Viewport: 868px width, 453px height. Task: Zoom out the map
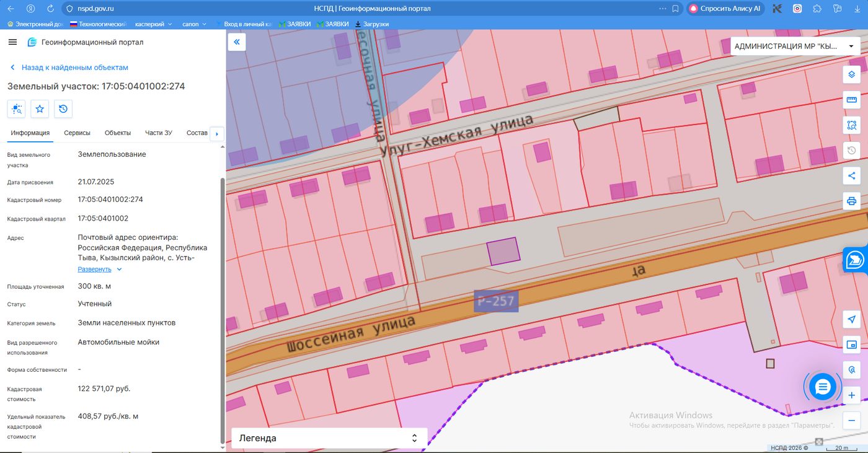point(851,421)
